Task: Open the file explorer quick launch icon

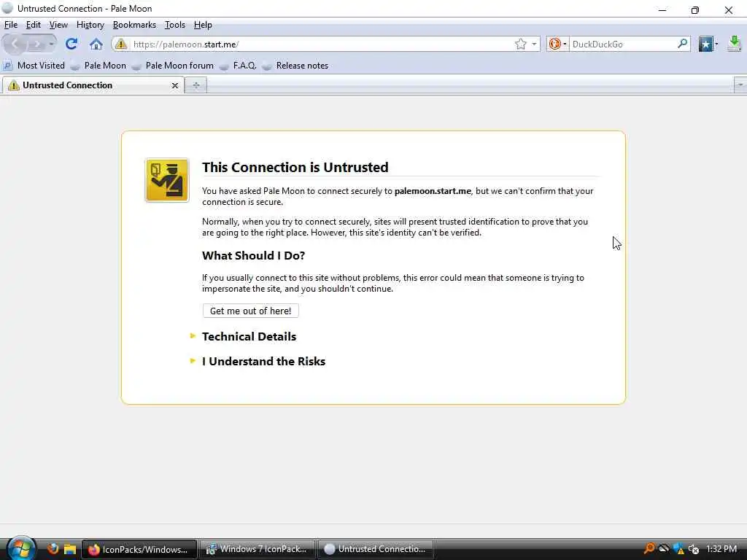Action: pos(70,549)
